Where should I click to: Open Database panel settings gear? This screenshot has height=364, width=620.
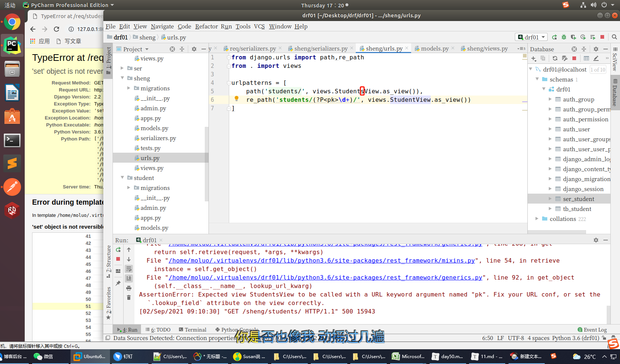(x=596, y=49)
